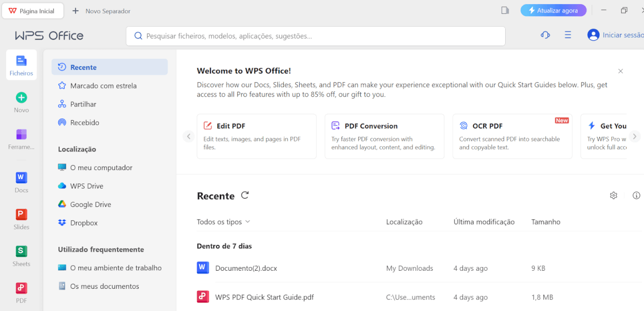Screen dimensions: 644x311
Task: Open a Novo Separador tab
Action: (x=101, y=11)
